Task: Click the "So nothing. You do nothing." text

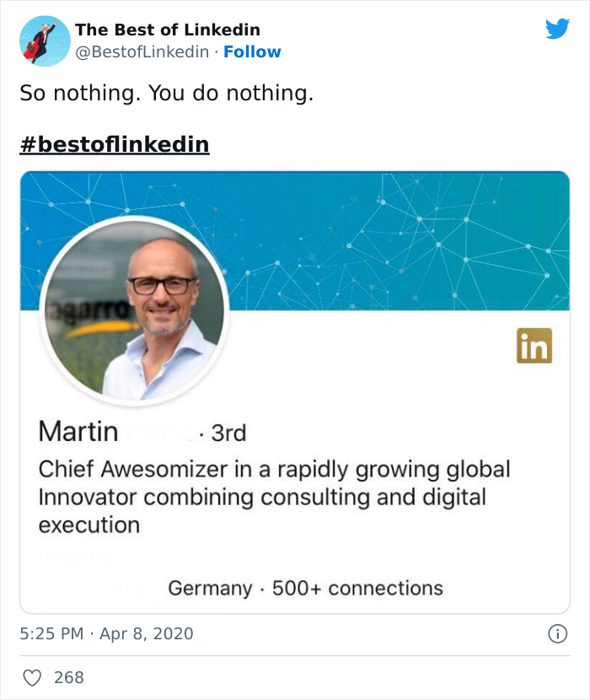Action: pos(166,94)
